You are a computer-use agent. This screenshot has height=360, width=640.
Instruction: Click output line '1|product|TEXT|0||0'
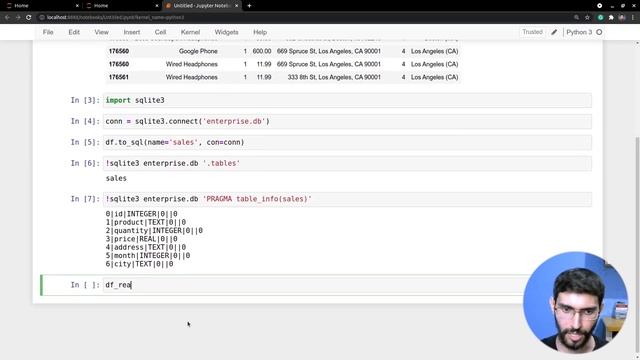pyautogui.click(x=146, y=222)
